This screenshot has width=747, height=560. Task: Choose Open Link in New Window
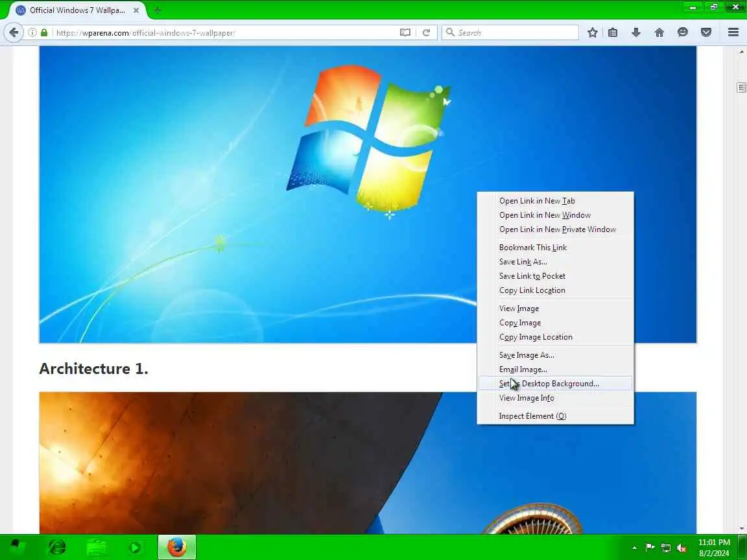tap(556, 215)
